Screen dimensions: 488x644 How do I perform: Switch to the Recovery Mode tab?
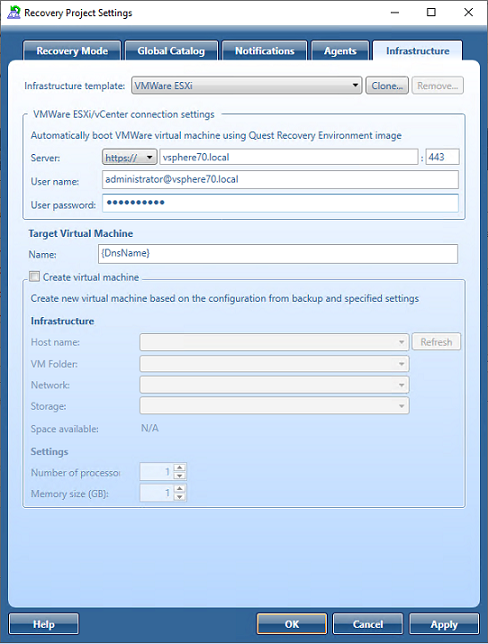click(72, 51)
